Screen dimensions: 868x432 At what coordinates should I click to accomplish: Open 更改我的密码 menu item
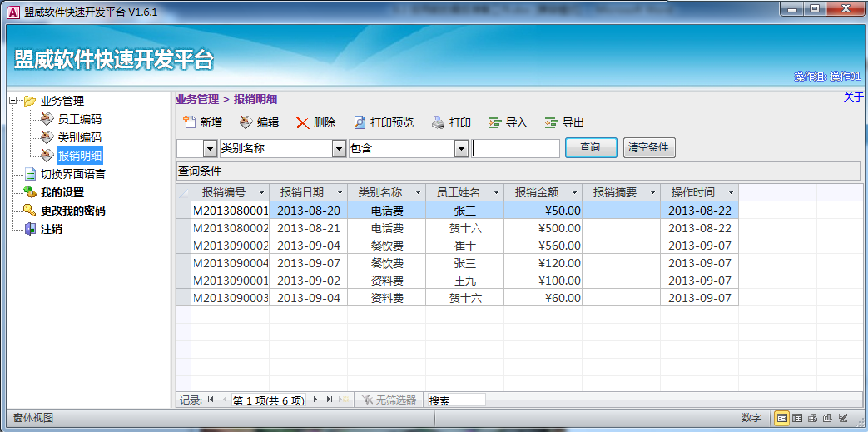point(73,211)
